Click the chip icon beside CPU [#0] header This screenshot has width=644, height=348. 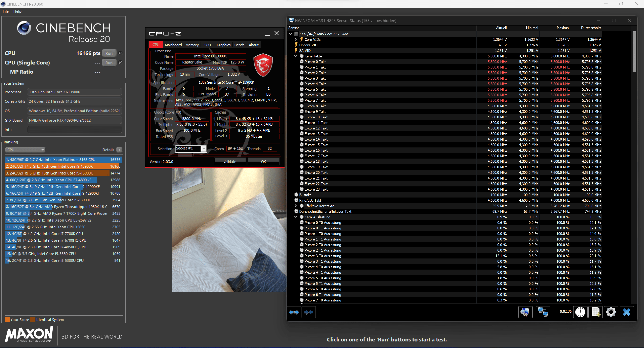[296, 34]
